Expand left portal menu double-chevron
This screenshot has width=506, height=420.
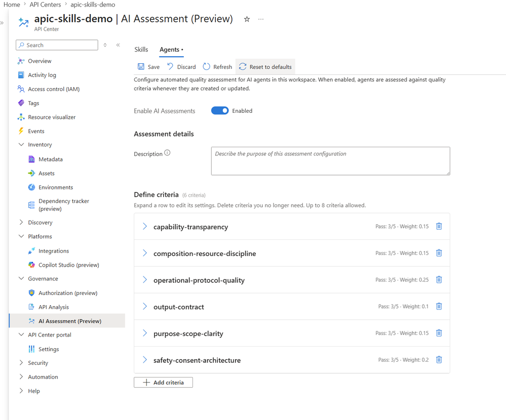pos(2,23)
